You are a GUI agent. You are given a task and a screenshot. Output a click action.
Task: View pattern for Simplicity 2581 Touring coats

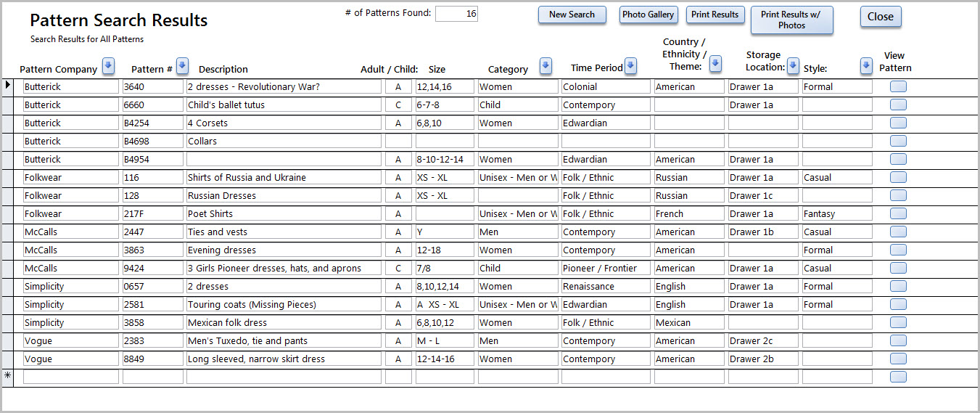tap(898, 305)
